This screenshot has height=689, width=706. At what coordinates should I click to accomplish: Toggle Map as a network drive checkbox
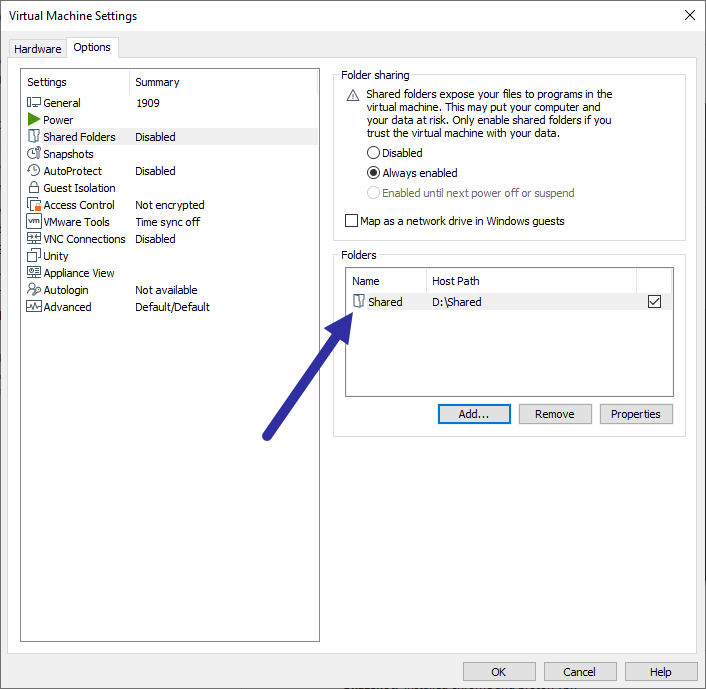click(351, 221)
